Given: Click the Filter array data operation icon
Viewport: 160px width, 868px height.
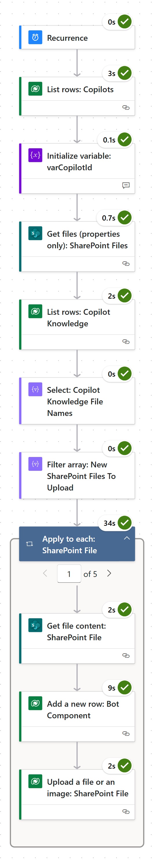Looking at the screenshot, I should (x=35, y=464).
